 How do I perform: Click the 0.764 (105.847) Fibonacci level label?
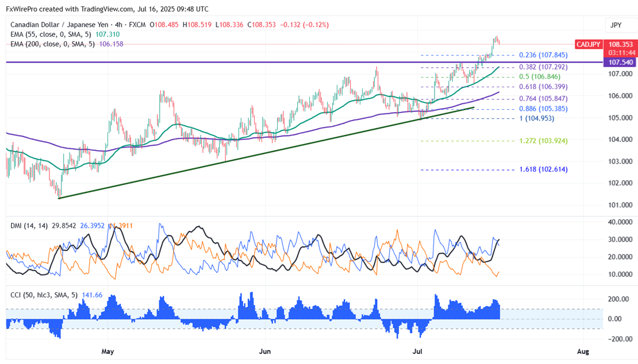543,99
